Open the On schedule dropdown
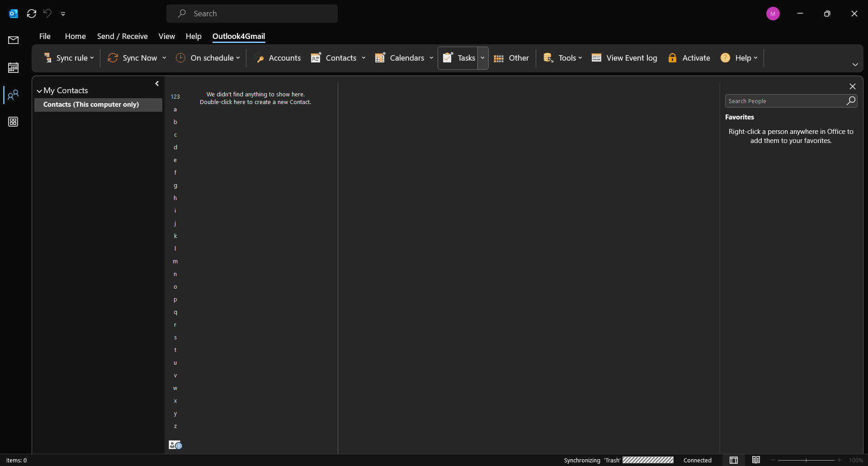 click(x=208, y=58)
